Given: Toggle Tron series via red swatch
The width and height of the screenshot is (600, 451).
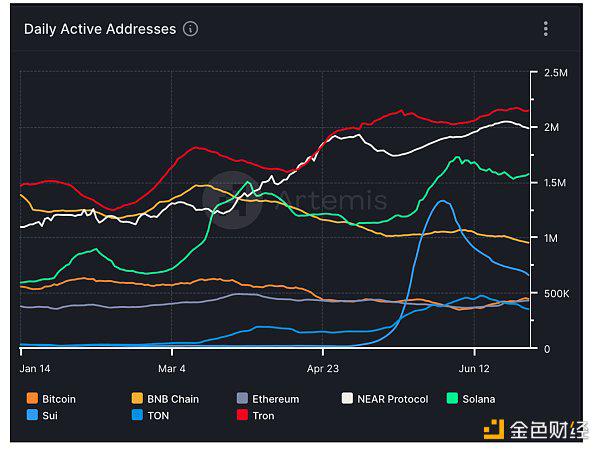Looking at the screenshot, I should click(242, 415).
